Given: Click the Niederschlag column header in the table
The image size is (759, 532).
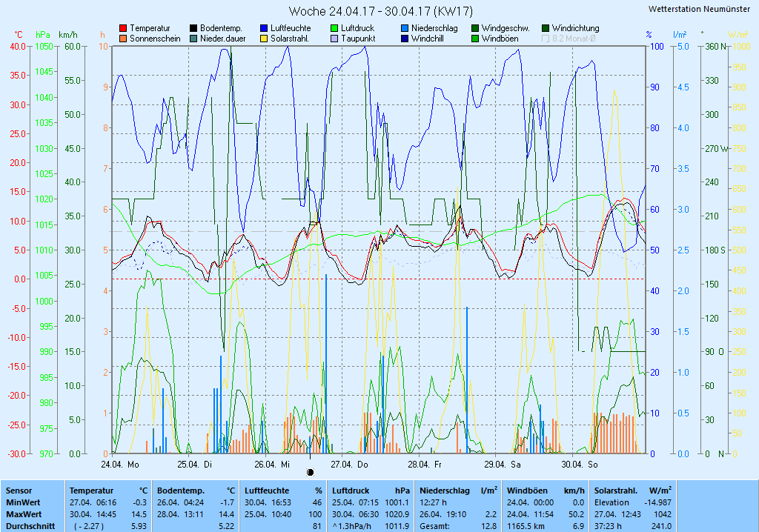Looking at the screenshot, I should click(x=445, y=491).
